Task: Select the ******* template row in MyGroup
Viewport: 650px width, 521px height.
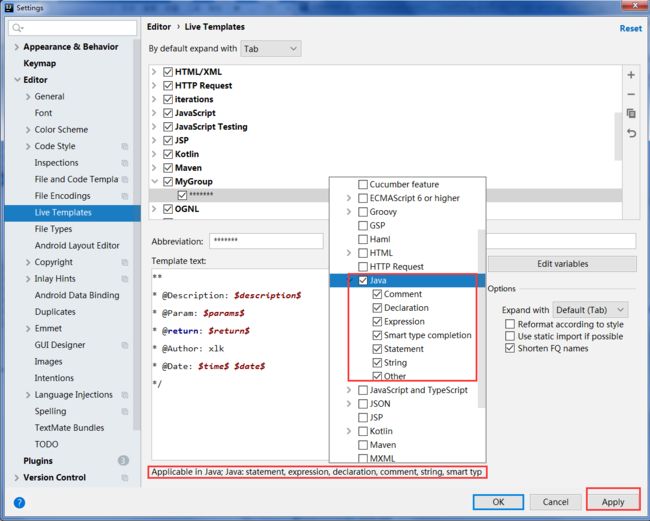Action: tap(385, 195)
